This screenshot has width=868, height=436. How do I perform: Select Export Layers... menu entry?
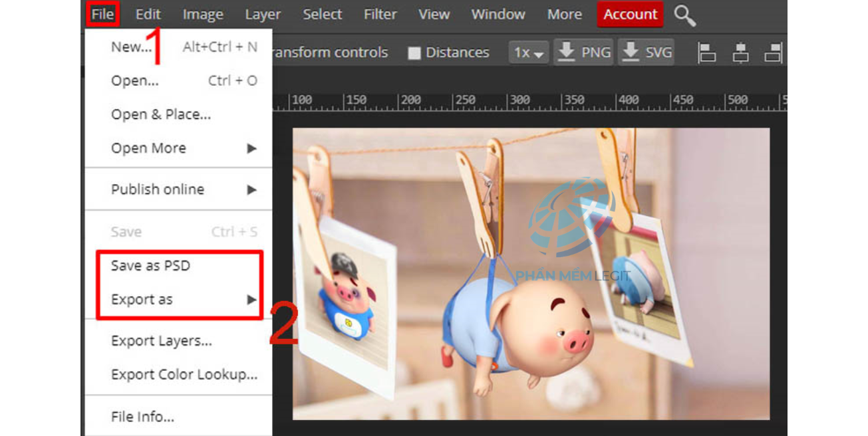(x=179, y=341)
